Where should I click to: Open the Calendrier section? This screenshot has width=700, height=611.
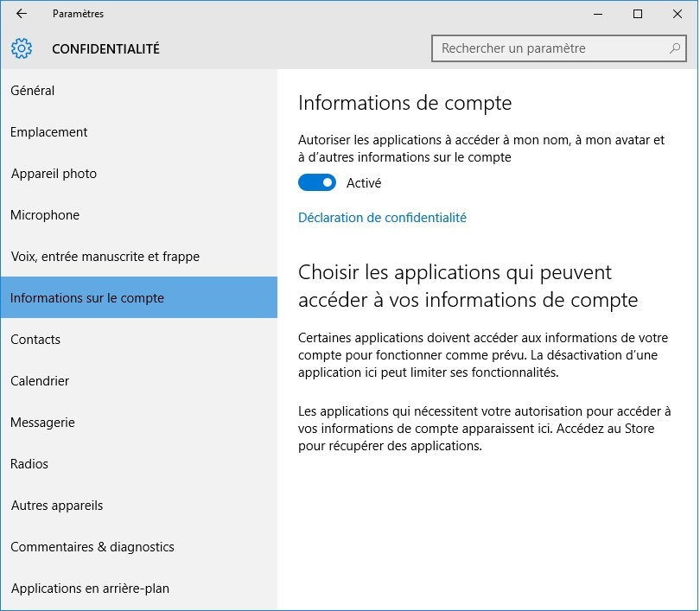(139, 381)
